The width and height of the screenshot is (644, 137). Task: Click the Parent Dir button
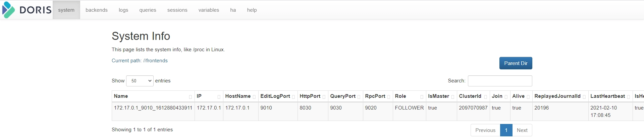[x=516, y=63]
